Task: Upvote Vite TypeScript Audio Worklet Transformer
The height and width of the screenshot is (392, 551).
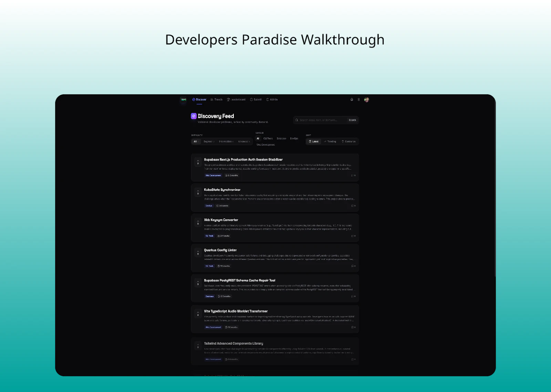Action: (x=198, y=313)
